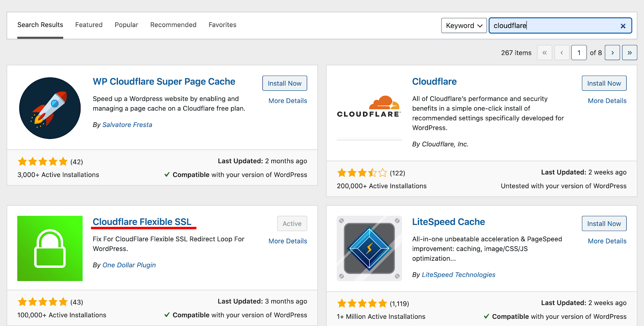The image size is (644, 326).
Task: Open author Salvatore Fresta link
Action: pyautogui.click(x=127, y=125)
